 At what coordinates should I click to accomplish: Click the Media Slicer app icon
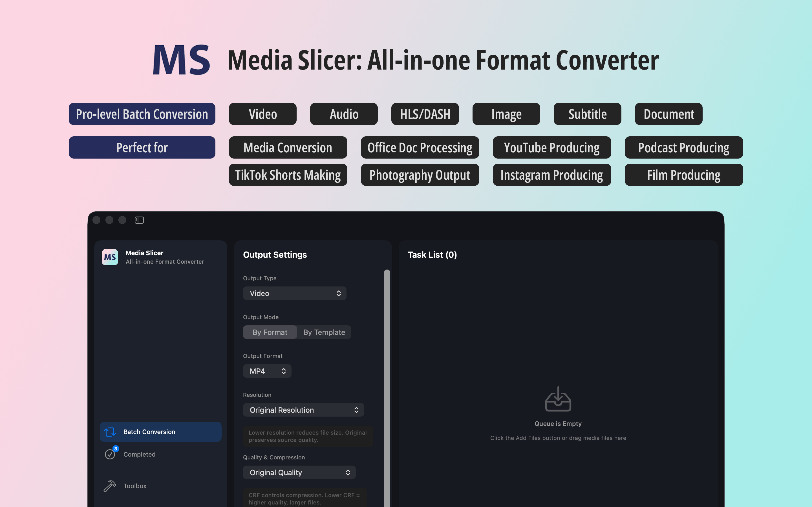109,257
